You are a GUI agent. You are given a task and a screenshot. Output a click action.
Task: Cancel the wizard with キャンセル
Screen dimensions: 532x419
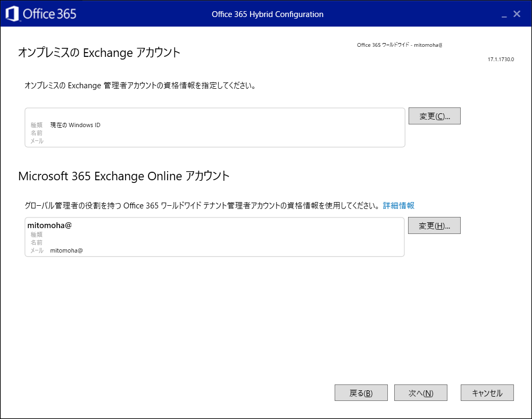click(487, 392)
